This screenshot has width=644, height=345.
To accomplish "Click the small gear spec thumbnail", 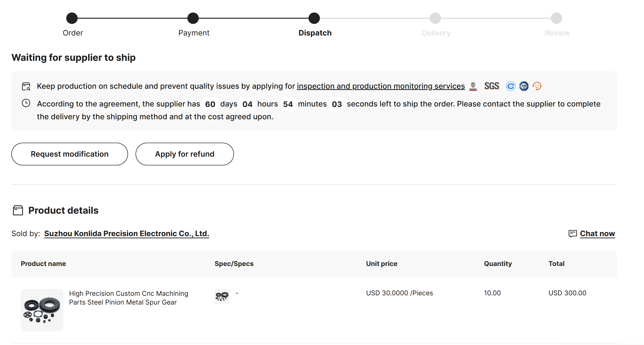I will (222, 296).
